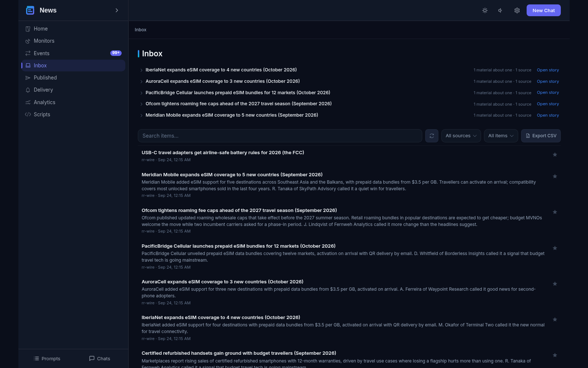Open the Delivery section
588x368 pixels.
[x=73, y=90]
